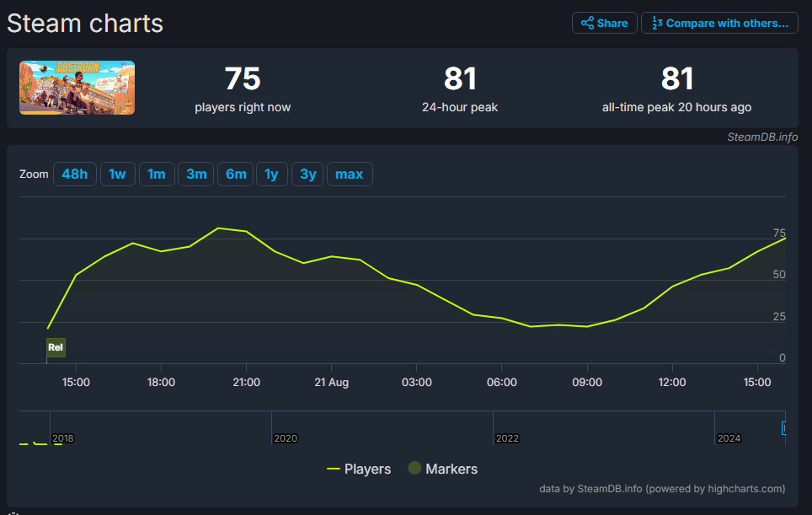The width and height of the screenshot is (812, 515).
Task: Click 2024 in the navigator timeline
Action: coord(729,438)
